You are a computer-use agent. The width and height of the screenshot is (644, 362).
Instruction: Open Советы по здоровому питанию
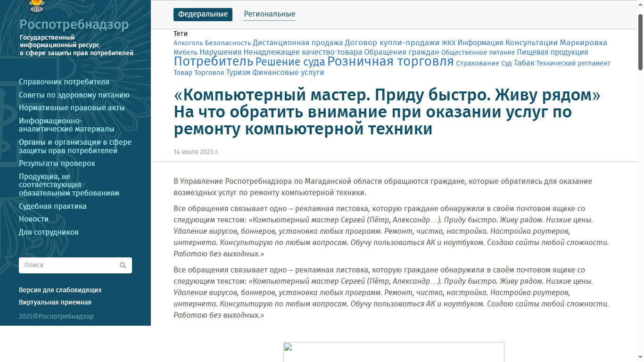coord(74,95)
